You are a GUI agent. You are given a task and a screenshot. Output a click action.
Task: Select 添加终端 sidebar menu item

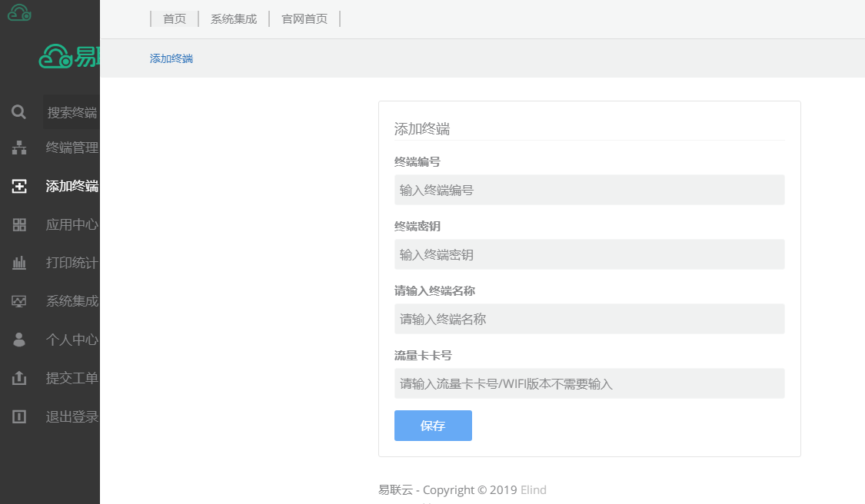(72, 187)
